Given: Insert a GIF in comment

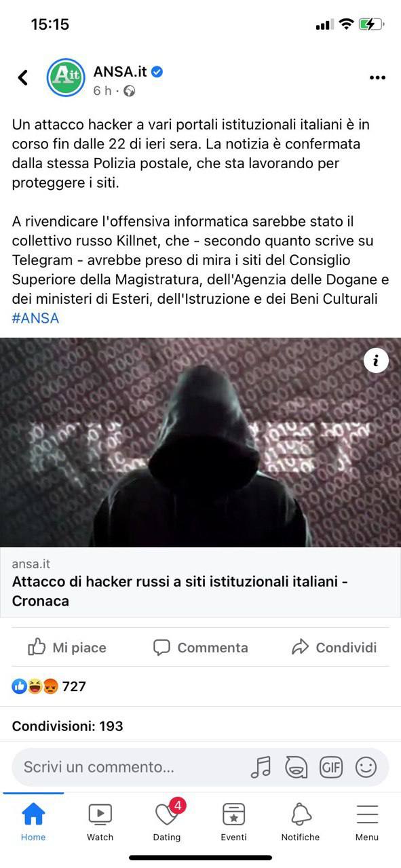Looking at the screenshot, I should pyautogui.click(x=331, y=767).
